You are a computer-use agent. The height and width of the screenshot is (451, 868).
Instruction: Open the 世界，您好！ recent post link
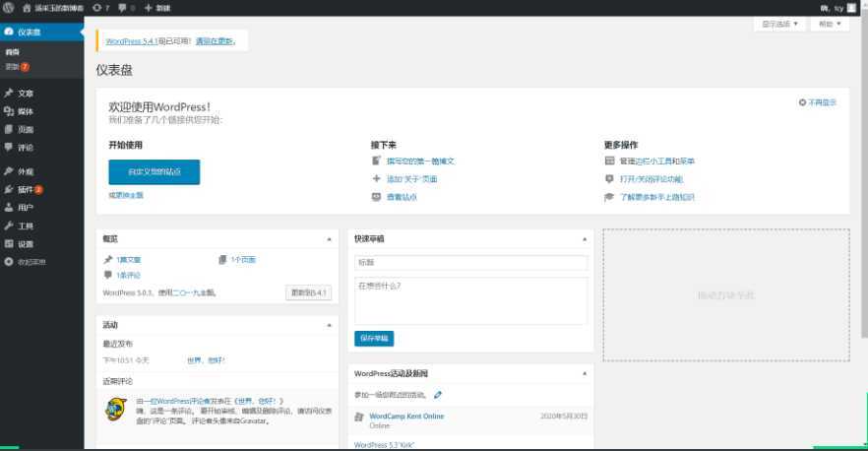206,360
